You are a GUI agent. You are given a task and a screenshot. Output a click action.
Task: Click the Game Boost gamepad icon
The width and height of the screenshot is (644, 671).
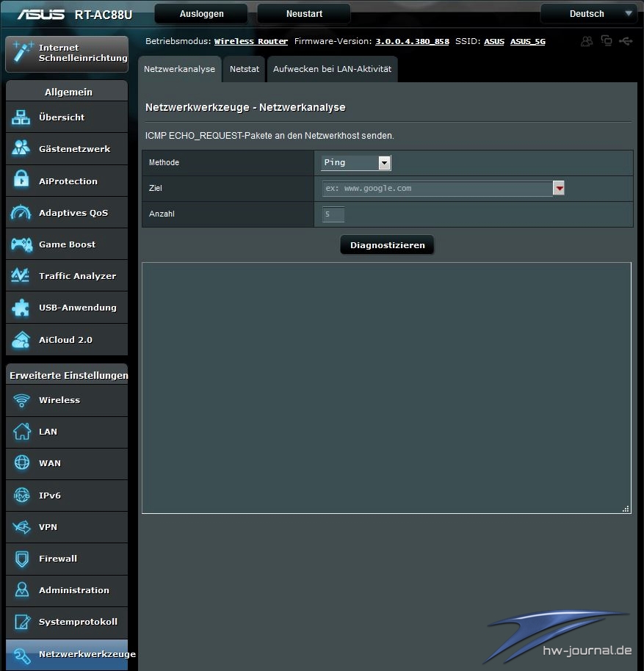pyautogui.click(x=22, y=244)
